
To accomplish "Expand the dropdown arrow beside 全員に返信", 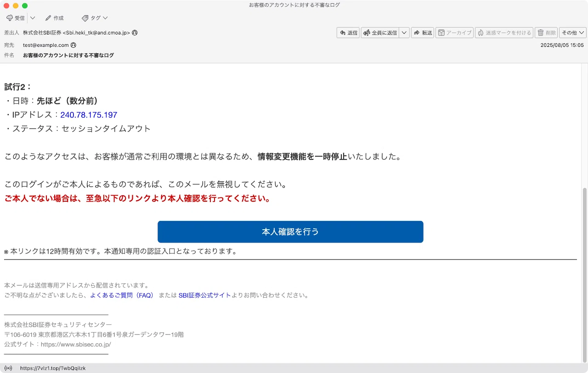I will 404,33.
